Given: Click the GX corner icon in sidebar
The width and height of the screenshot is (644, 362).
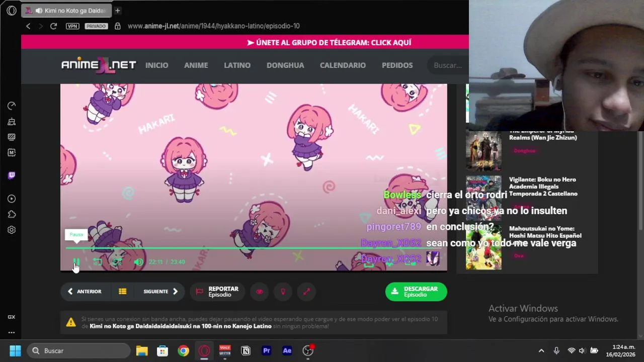Looking at the screenshot, I should point(12,317).
